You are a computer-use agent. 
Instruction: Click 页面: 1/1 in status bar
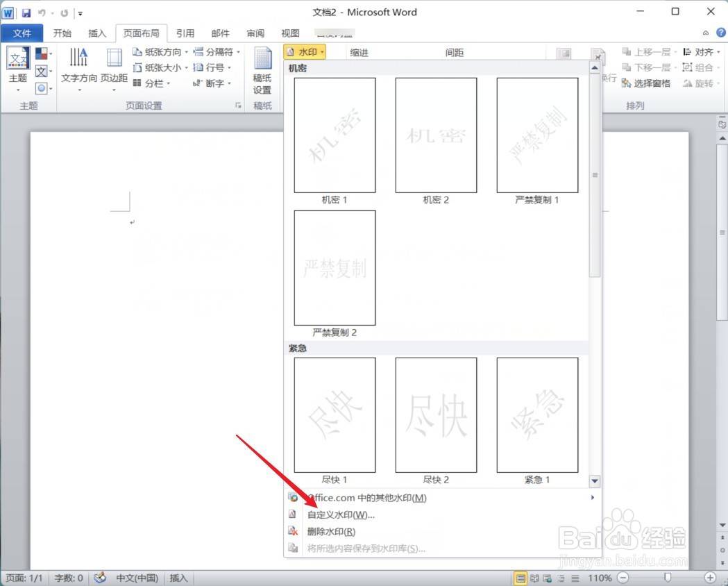(24, 578)
